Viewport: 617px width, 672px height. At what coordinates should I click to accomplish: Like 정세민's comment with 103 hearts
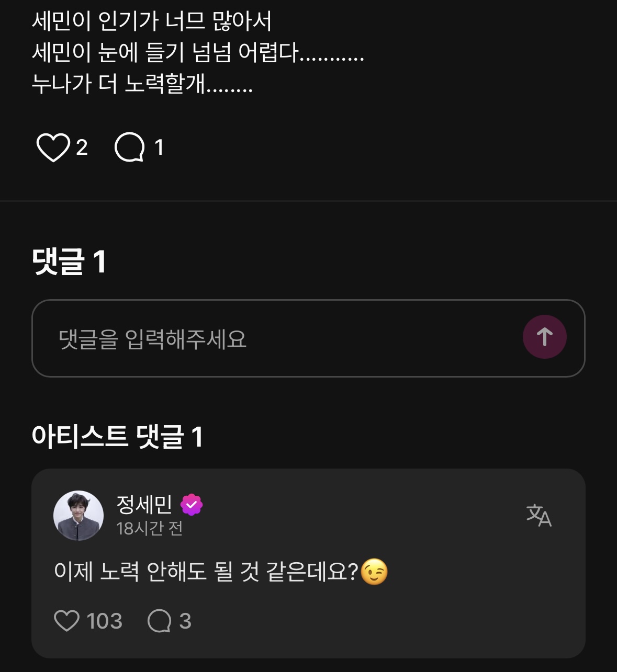[66, 621]
